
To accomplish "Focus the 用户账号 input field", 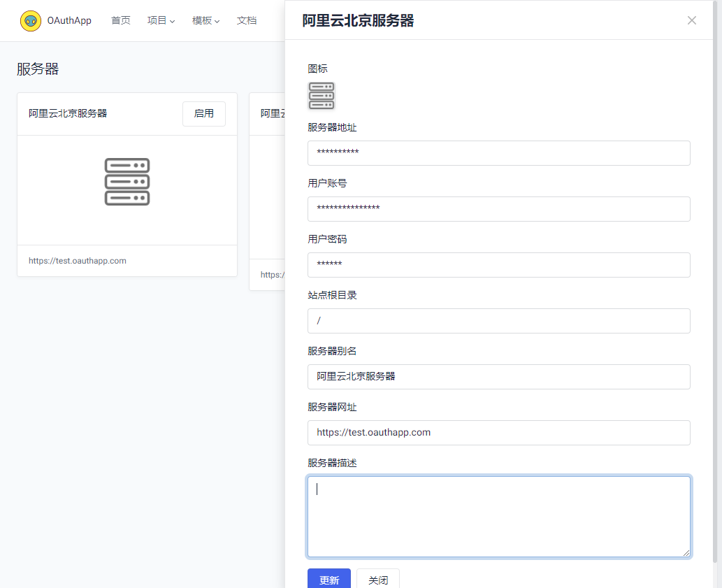I will click(x=498, y=208).
